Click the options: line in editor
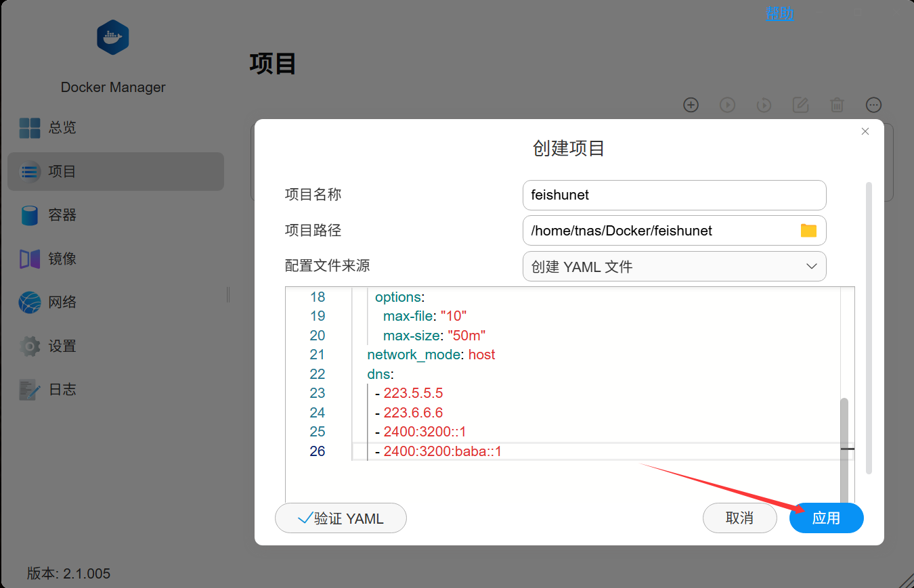The height and width of the screenshot is (588, 914). coord(399,297)
